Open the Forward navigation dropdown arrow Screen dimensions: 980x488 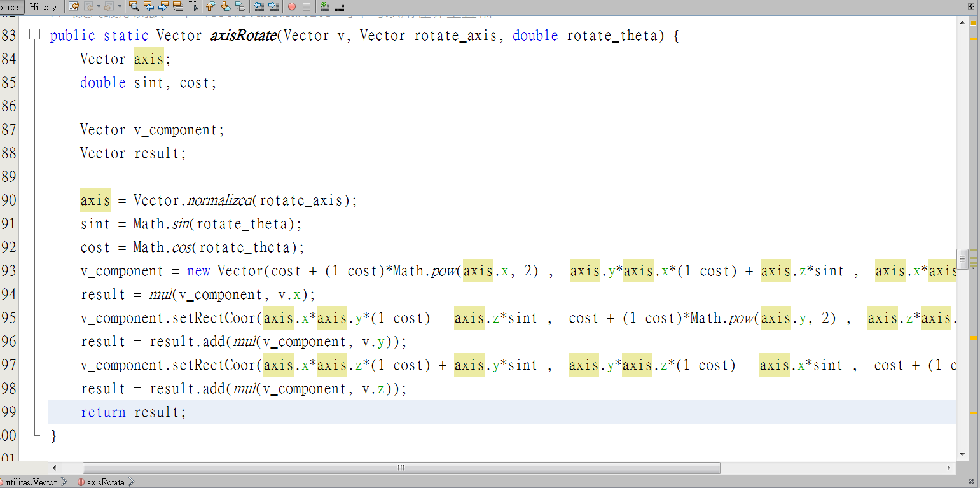[120, 6]
